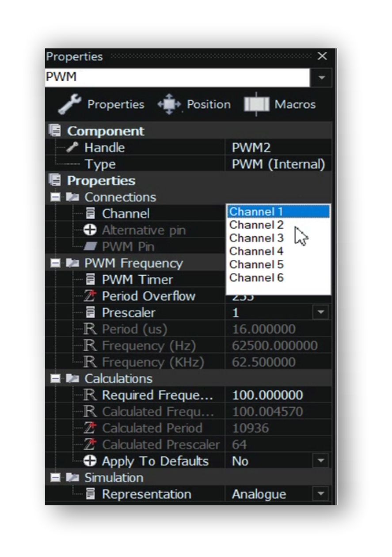Viewport: 392px width, 557px height.
Task: Click the Period (us) R icon
Action: click(90, 330)
